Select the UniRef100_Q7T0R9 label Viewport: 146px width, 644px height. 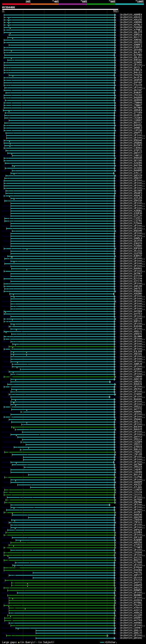[x=131, y=113]
